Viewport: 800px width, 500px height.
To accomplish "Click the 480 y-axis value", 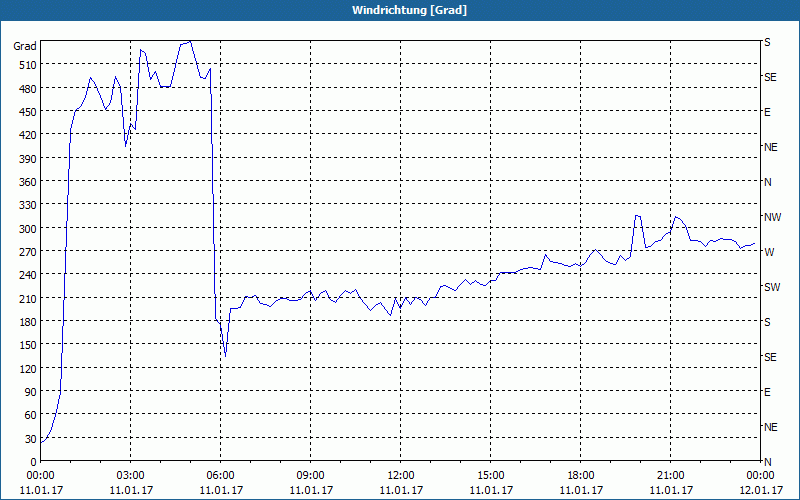I will (29, 88).
